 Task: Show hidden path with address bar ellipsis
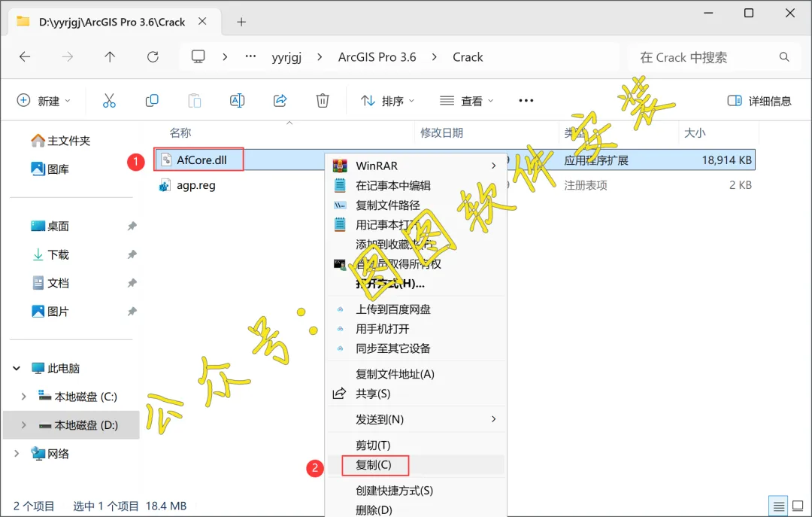pos(250,56)
